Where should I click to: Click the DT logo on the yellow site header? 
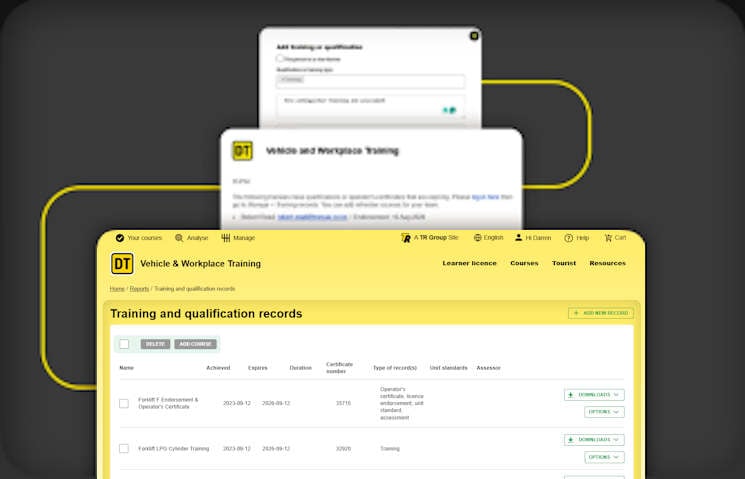click(x=122, y=264)
